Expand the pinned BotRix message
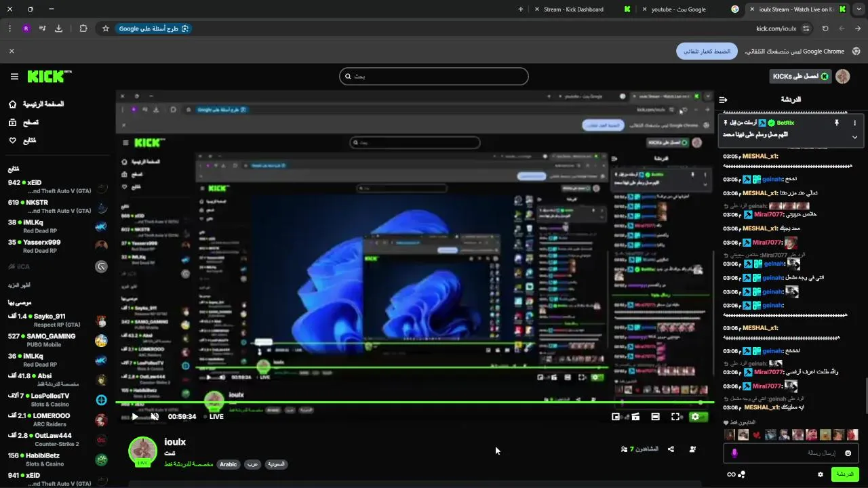 [x=854, y=137]
